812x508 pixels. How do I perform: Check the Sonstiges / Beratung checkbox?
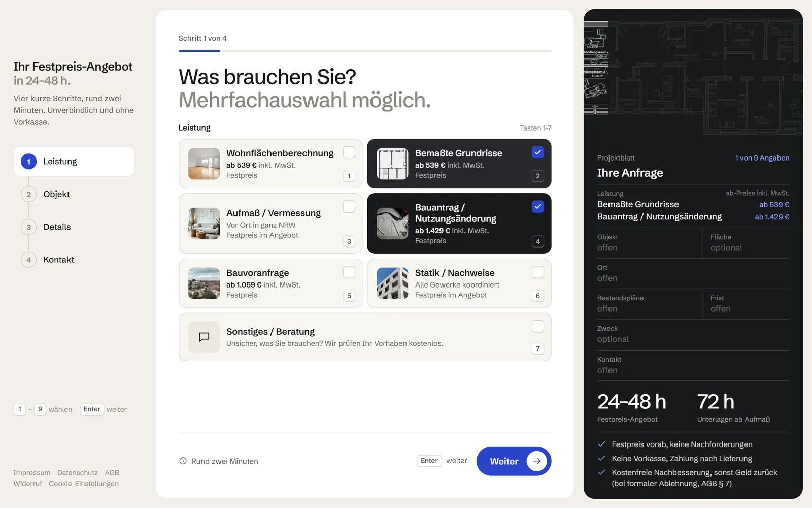click(x=538, y=326)
